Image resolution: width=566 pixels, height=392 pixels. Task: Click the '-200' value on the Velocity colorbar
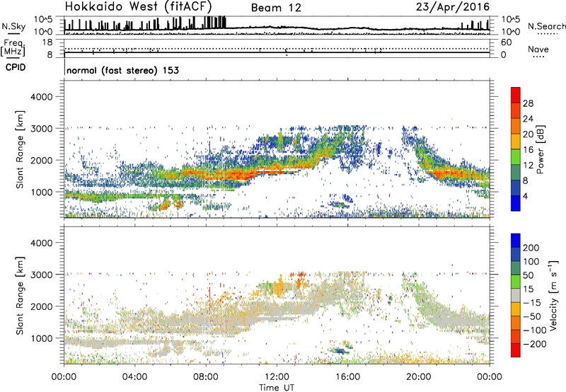point(535,344)
